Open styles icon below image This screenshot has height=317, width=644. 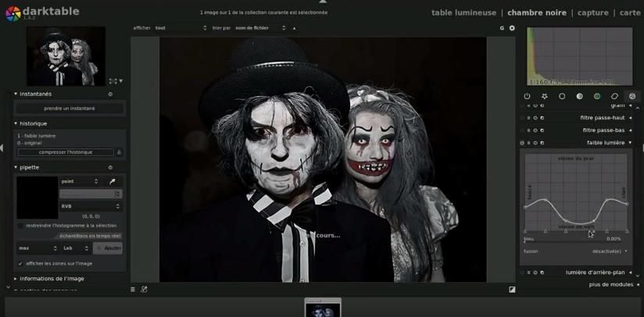pyautogui.click(x=144, y=289)
